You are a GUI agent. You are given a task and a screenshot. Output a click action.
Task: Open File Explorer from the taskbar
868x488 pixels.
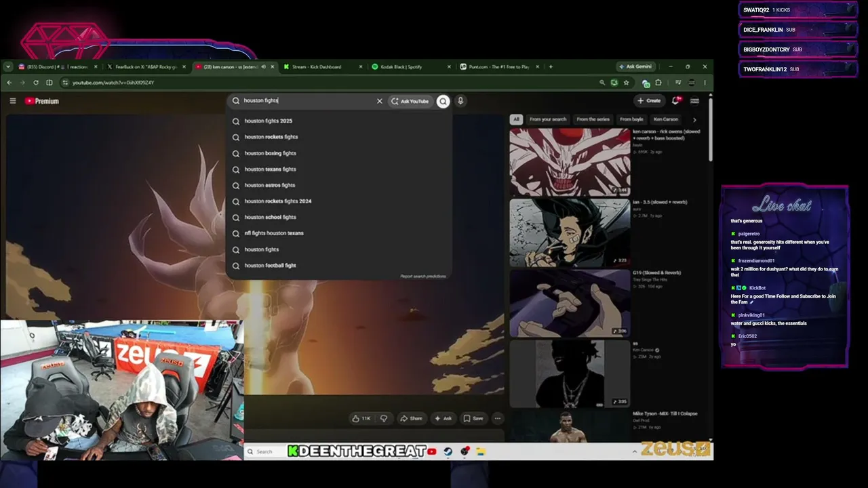[481, 451]
